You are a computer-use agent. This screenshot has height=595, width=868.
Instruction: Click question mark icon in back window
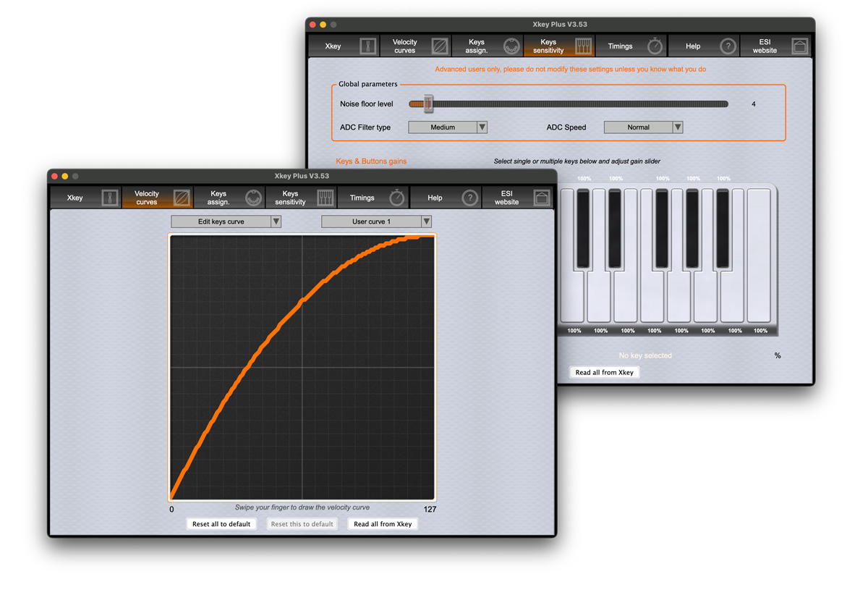click(728, 46)
